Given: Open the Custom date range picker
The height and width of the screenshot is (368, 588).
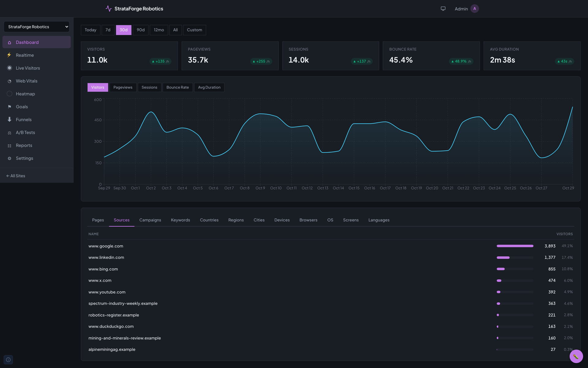Looking at the screenshot, I should (x=194, y=30).
